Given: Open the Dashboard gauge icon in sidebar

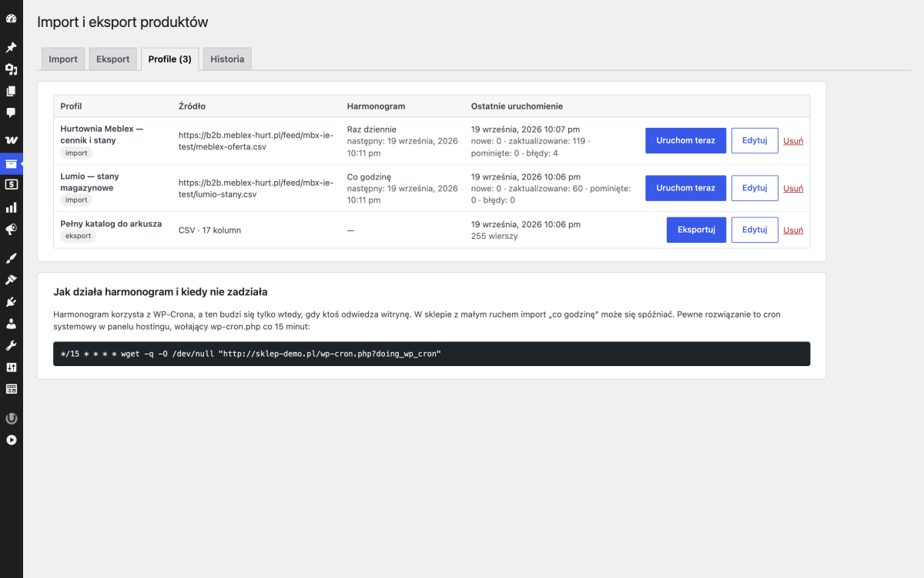Looking at the screenshot, I should click(x=12, y=18).
